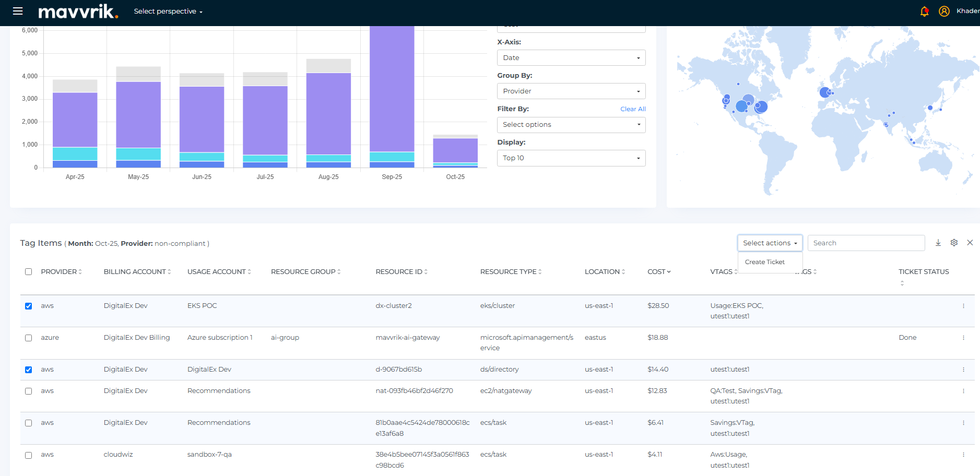Uncheck the dx-cluster2 row checkbox
980x476 pixels.
tap(29, 306)
